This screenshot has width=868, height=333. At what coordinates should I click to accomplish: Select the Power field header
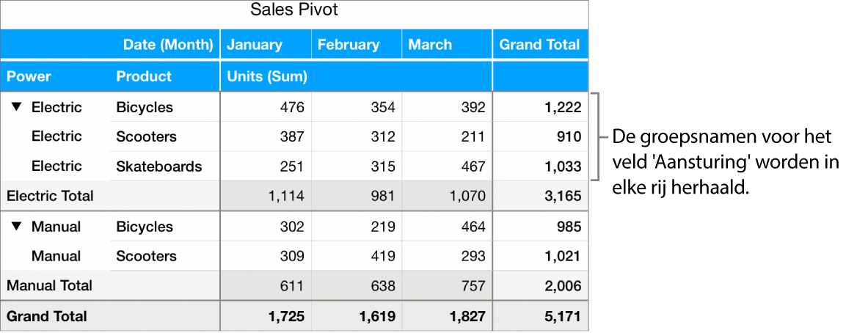click(x=29, y=76)
